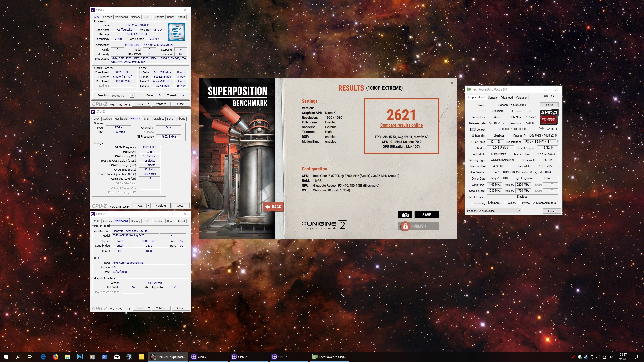Click the system clock showing 08:37
The height and width of the screenshot is (362, 644).
point(623,357)
